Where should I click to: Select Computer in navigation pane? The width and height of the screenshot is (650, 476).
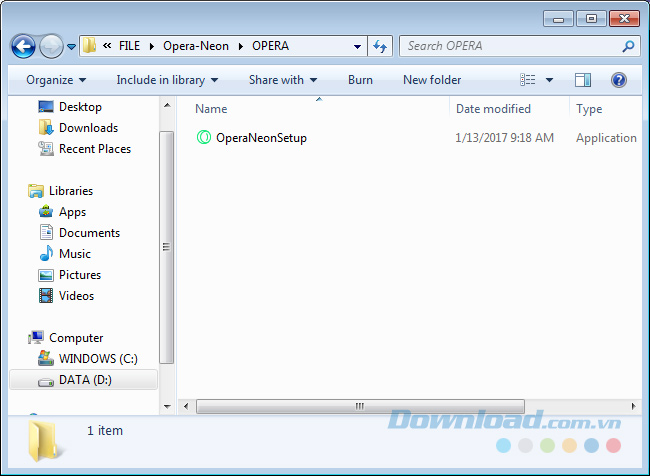(76, 338)
